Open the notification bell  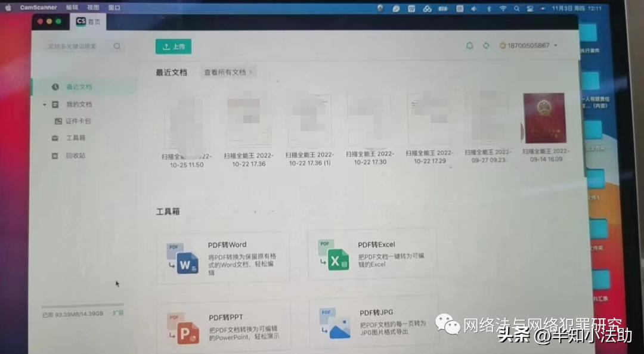[x=469, y=45]
